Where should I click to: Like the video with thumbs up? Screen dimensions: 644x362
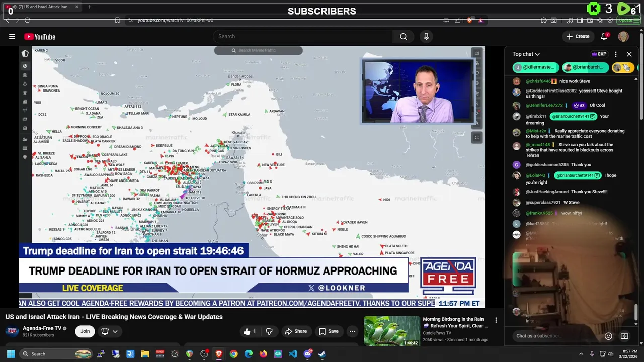pos(250,331)
